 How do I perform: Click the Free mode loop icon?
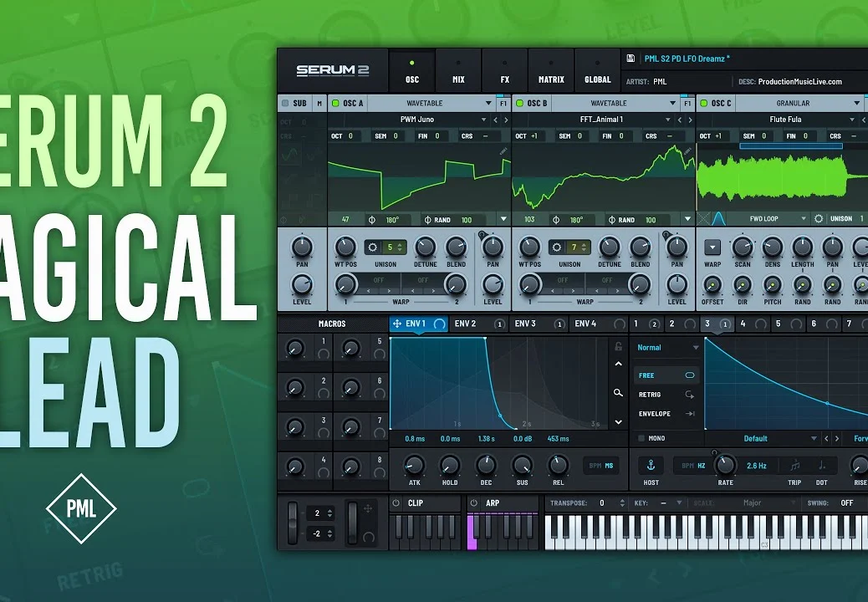click(x=690, y=375)
